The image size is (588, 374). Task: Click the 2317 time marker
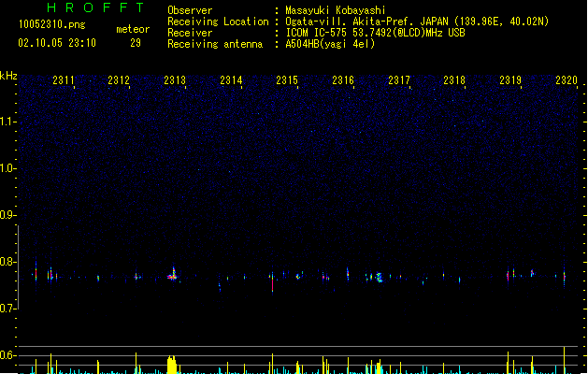coord(399,80)
